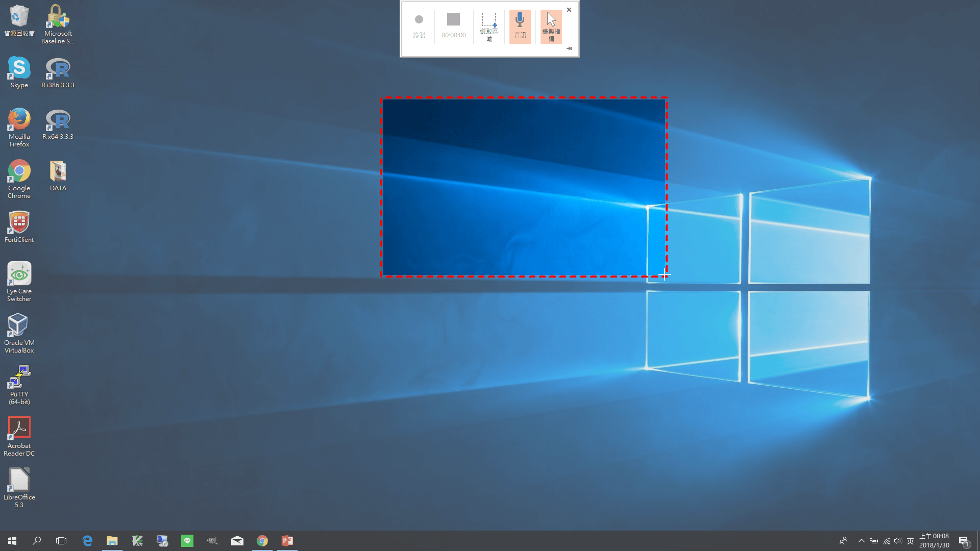Toggle Record Pointer (錄製指標) option
Screen dimensions: 980x551
551,27
